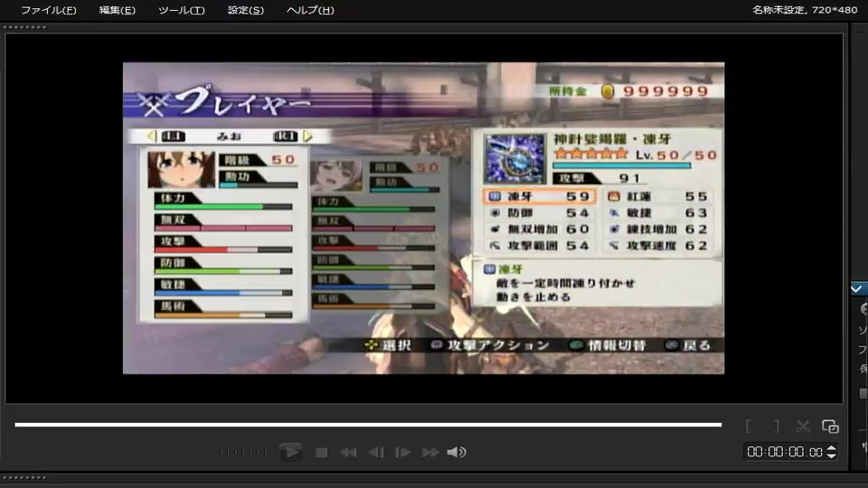Click the white preview scrubber bar
Screen dimensions: 868x488
coord(368,425)
